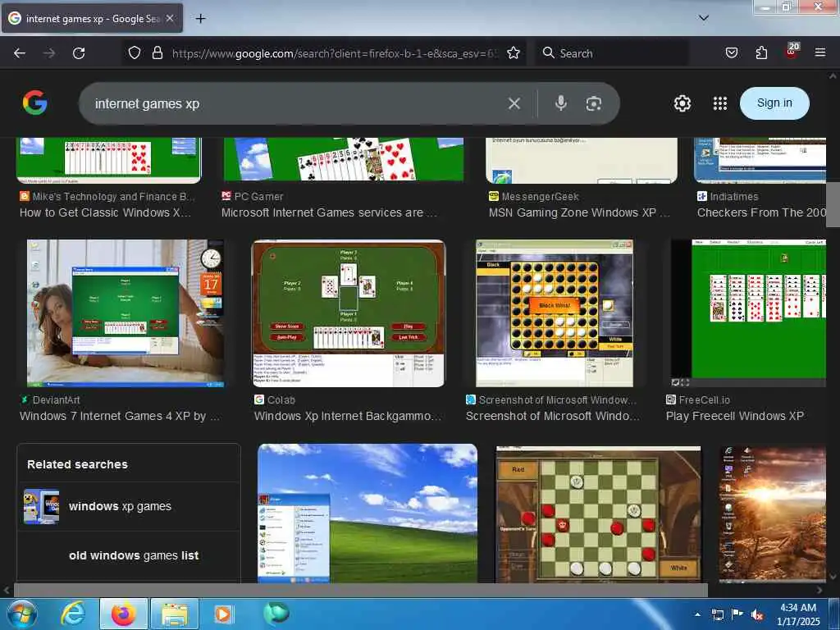Bookmark this page with the star

click(x=514, y=52)
